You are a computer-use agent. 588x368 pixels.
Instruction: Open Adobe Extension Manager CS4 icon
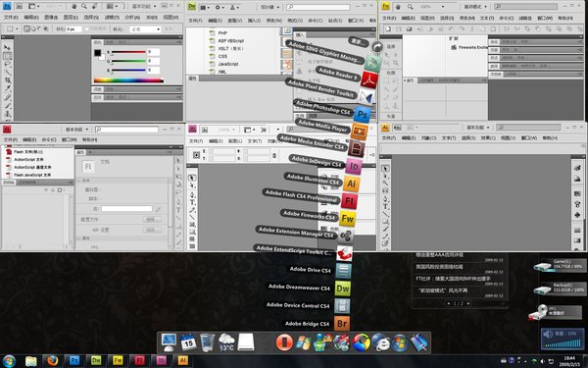[346, 236]
